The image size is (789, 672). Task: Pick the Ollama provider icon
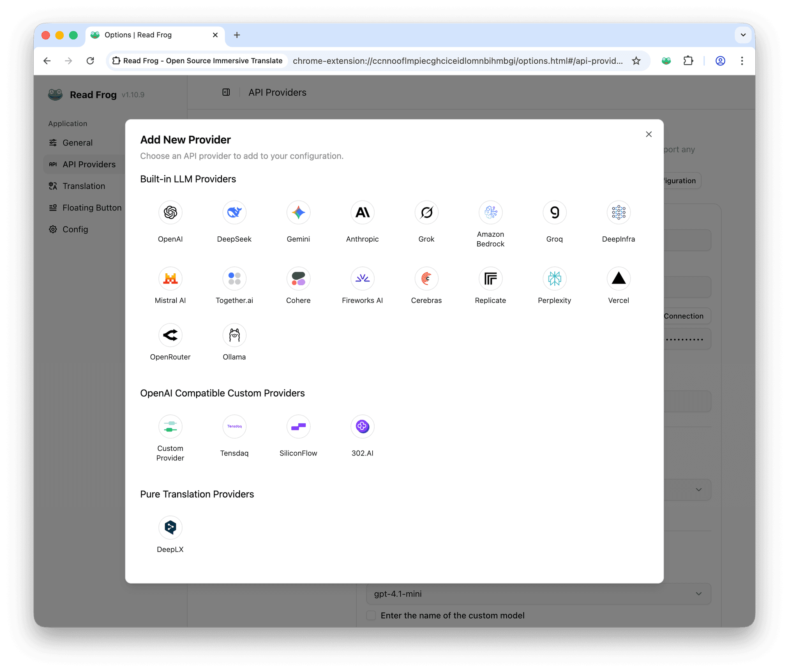[234, 335]
